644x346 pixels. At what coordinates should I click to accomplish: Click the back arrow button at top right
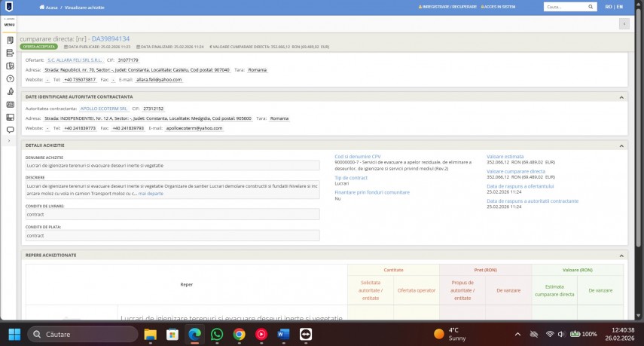click(x=623, y=23)
